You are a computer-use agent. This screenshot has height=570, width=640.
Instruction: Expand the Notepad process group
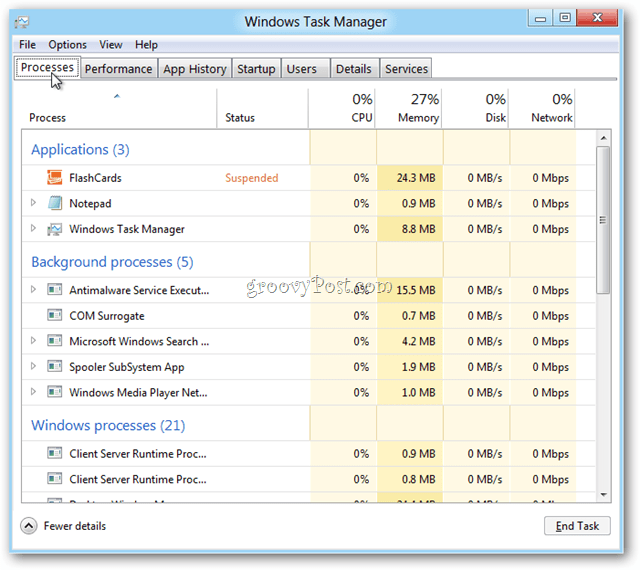click(x=33, y=202)
